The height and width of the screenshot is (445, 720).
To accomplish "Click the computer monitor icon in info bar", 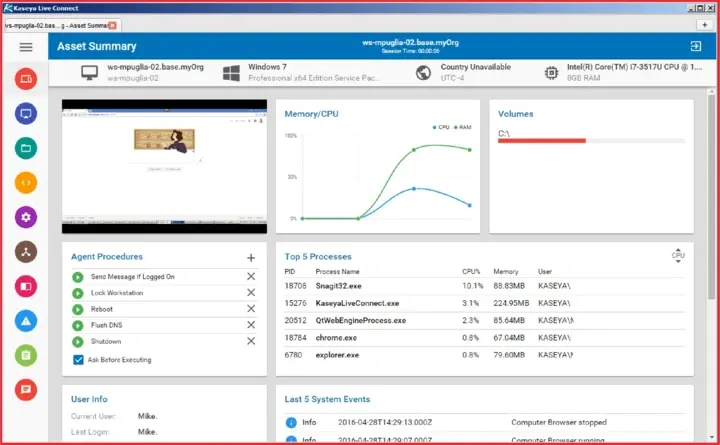I will (x=89, y=73).
